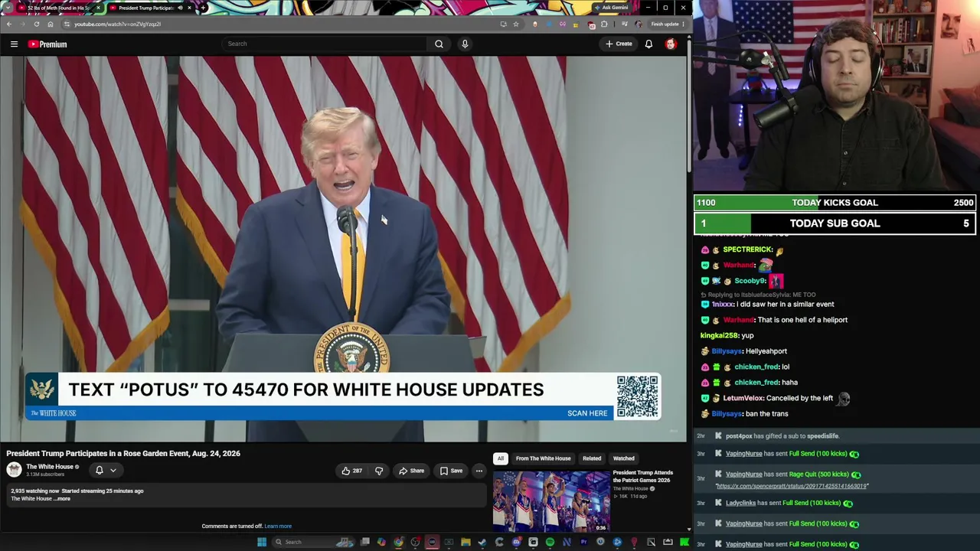
Task: Open Ask Gemini button
Action: [612, 8]
